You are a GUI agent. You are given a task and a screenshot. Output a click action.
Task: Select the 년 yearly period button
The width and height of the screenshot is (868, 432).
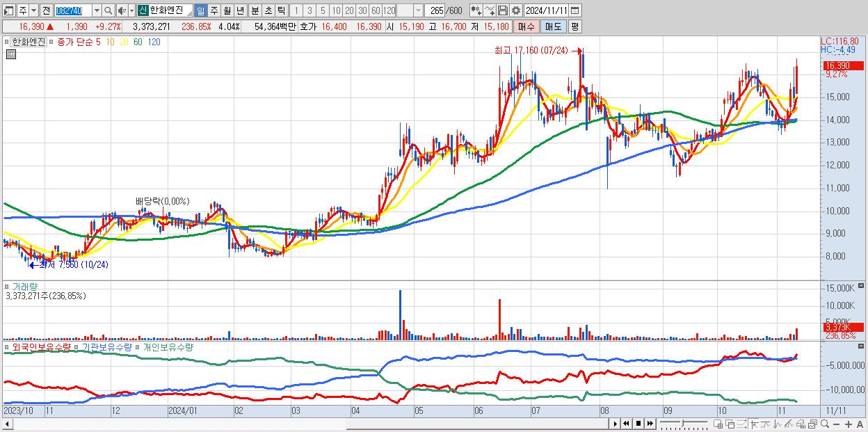click(240, 10)
